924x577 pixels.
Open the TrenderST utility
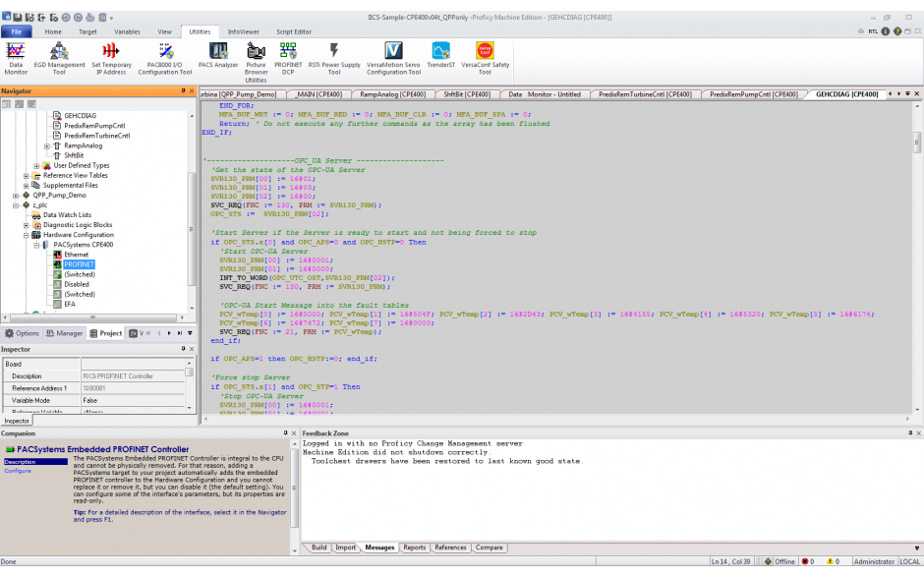coord(440,55)
